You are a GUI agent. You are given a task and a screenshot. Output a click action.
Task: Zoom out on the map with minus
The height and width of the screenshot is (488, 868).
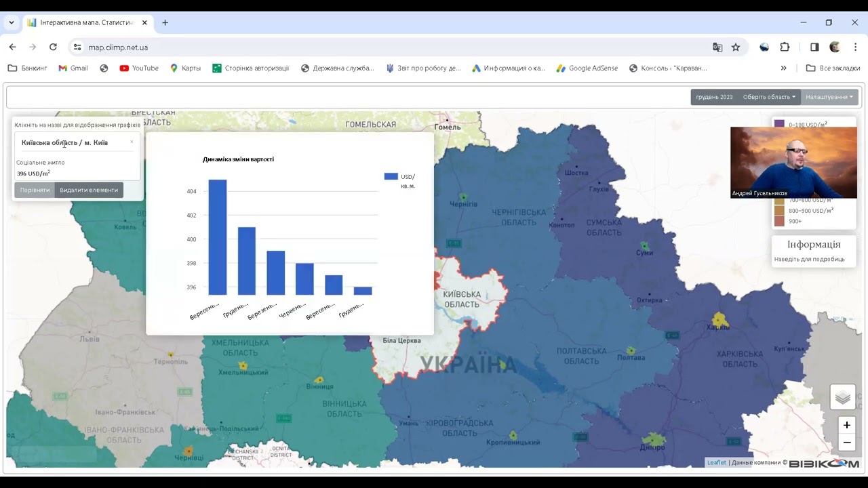point(847,443)
